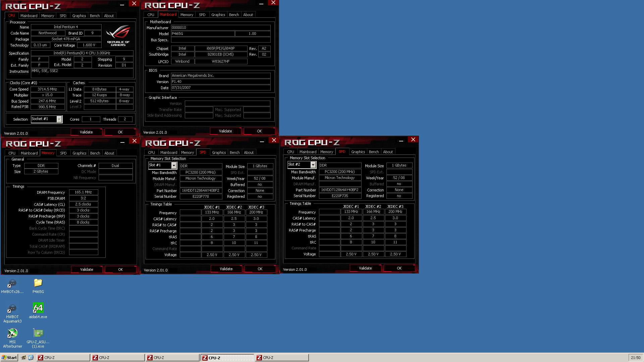Click the Channels # Dual field

click(x=115, y=166)
